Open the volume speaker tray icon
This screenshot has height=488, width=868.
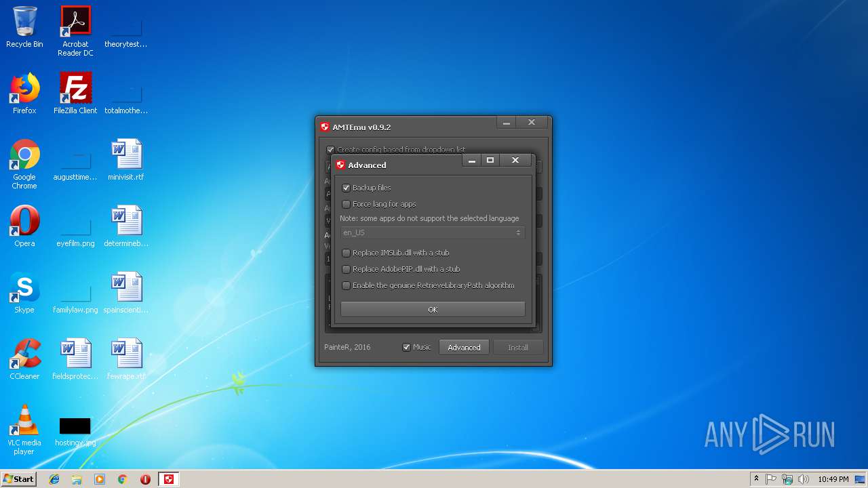tap(804, 479)
